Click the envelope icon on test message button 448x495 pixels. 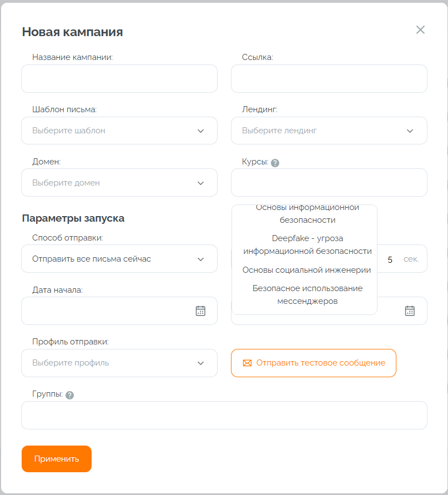pos(248,363)
